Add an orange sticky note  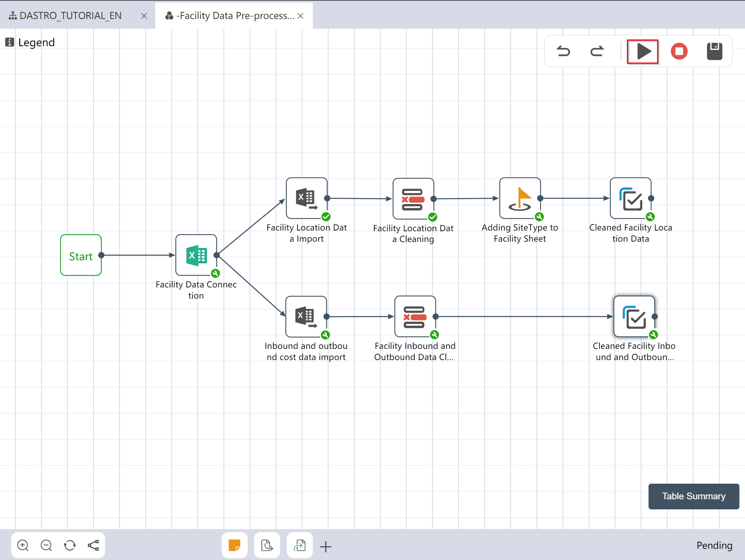coord(234,545)
